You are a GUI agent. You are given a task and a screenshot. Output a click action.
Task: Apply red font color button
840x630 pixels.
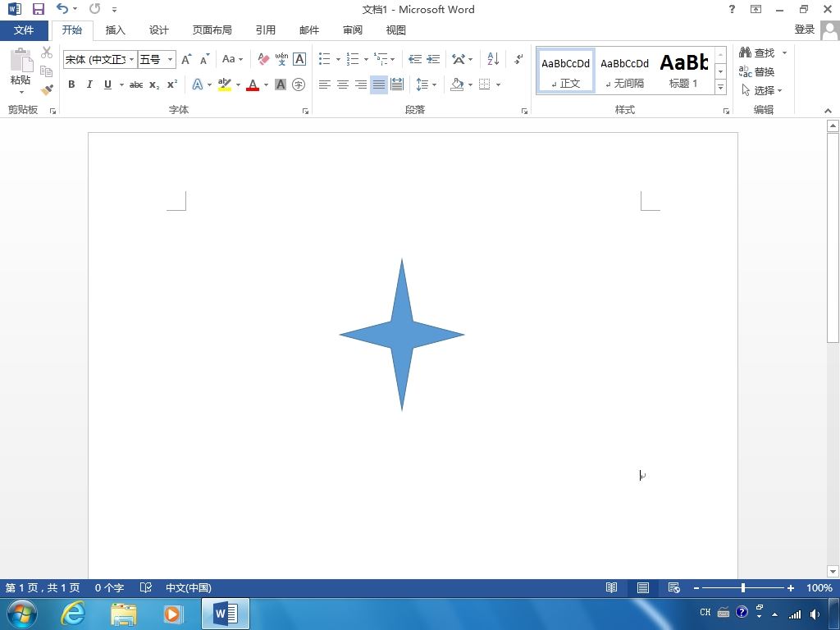coord(253,84)
